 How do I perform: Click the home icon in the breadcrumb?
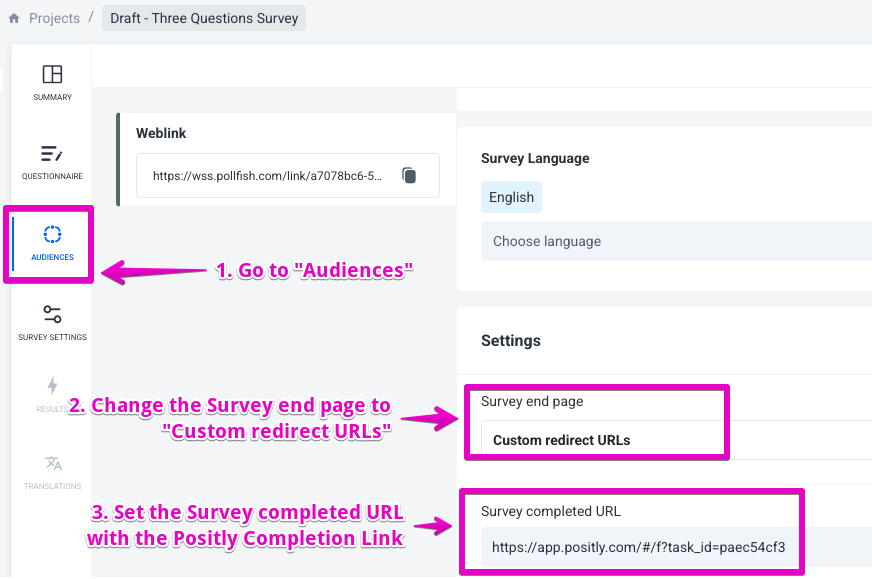pos(14,19)
